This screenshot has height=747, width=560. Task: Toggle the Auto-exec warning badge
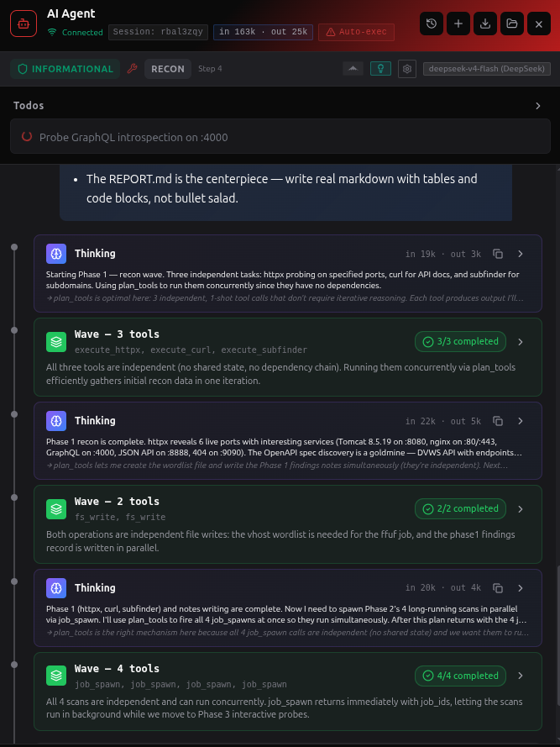pos(356,32)
